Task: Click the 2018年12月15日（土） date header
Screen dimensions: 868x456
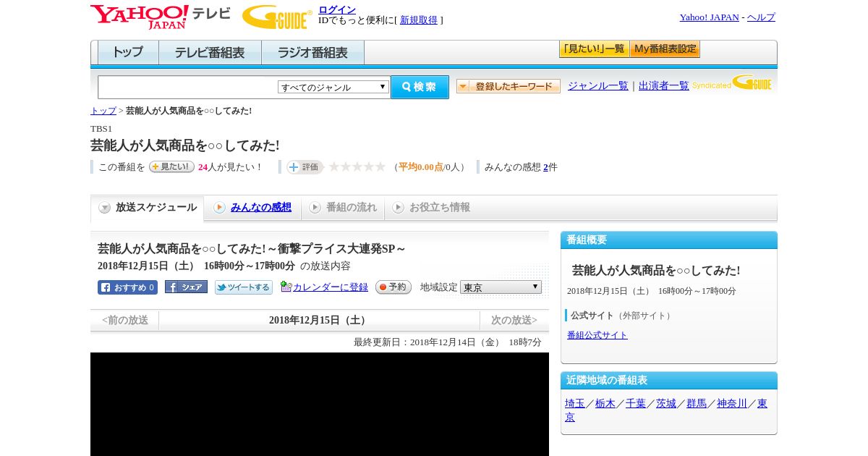Action: (x=319, y=320)
